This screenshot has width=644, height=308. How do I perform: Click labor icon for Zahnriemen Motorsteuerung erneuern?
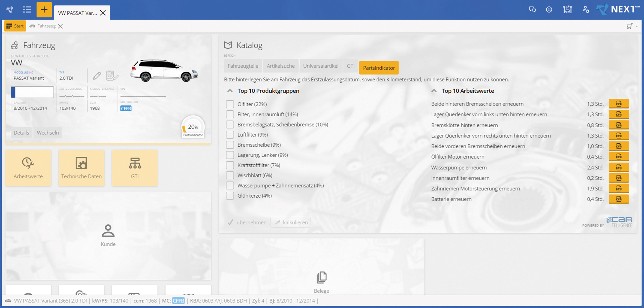[619, 188]
